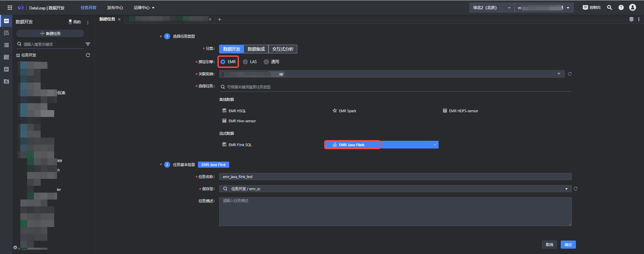
Task: Click the top bar search magnifier icon
Action: pyautogui.click(x=609, y=7)
